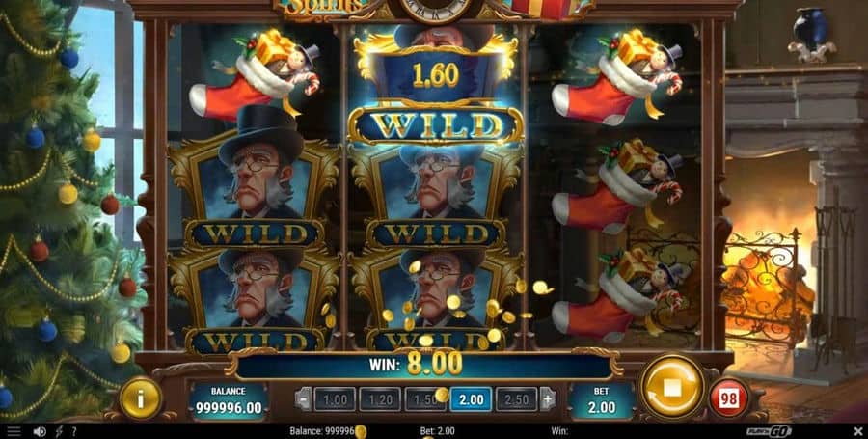Click the red 98 autoplay button
868x439 pixels.
[x=728, y=398]
